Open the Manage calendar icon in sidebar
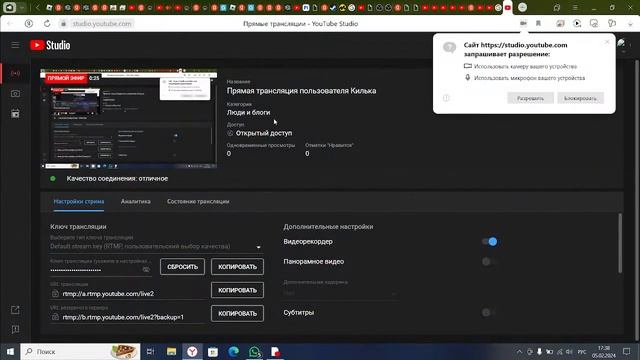The width and height of the screenshot is (640, 360). (16, 113)
